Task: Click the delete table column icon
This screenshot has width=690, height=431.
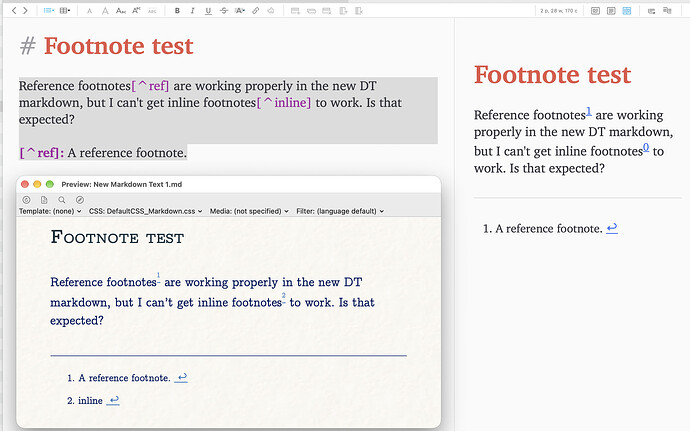Action: [359, 11]
